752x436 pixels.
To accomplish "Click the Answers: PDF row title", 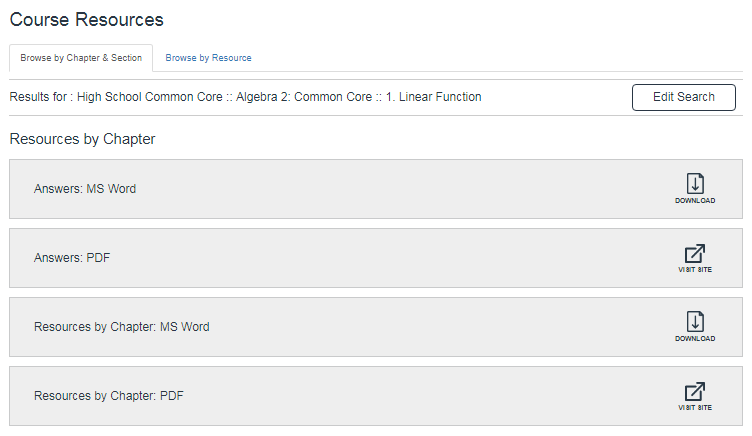I will [72, 257].
